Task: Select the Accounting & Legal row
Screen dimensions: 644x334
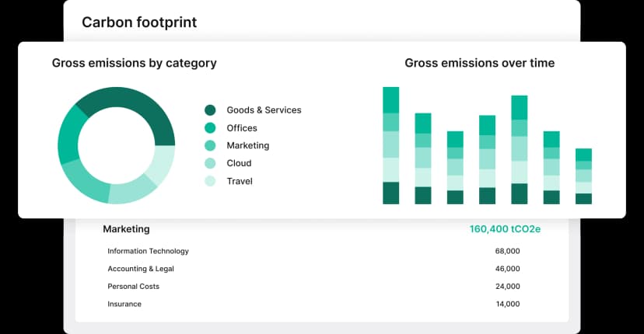Action: (x=141, y=269)
